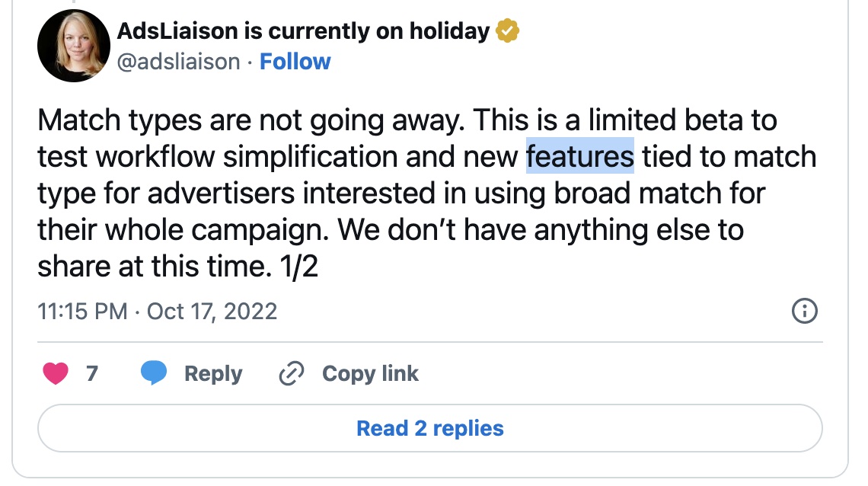
Task: Open the @adsliaison handle link
Action: [x=179, y=62]
